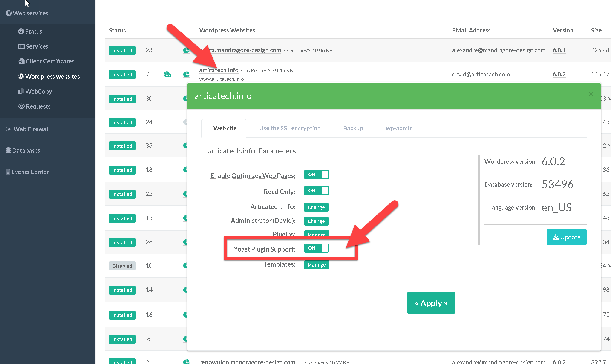This screenshot has width=611, height=364.
Task: Switch to Use the SSL encryption tab
Action: click(x=290, y=128)
